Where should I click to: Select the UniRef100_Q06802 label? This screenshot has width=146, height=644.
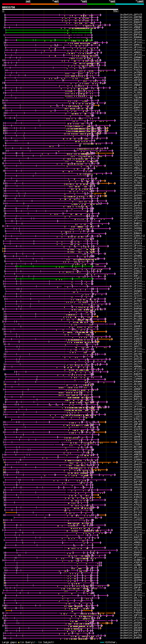pos(131,173)
